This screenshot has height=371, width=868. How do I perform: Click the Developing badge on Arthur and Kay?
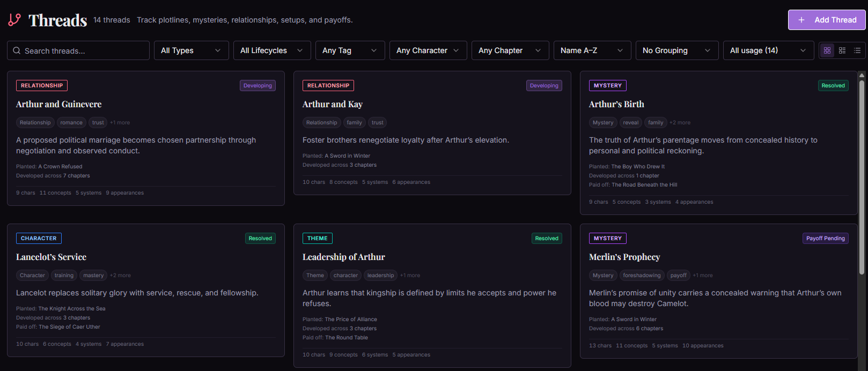[544, 86]
